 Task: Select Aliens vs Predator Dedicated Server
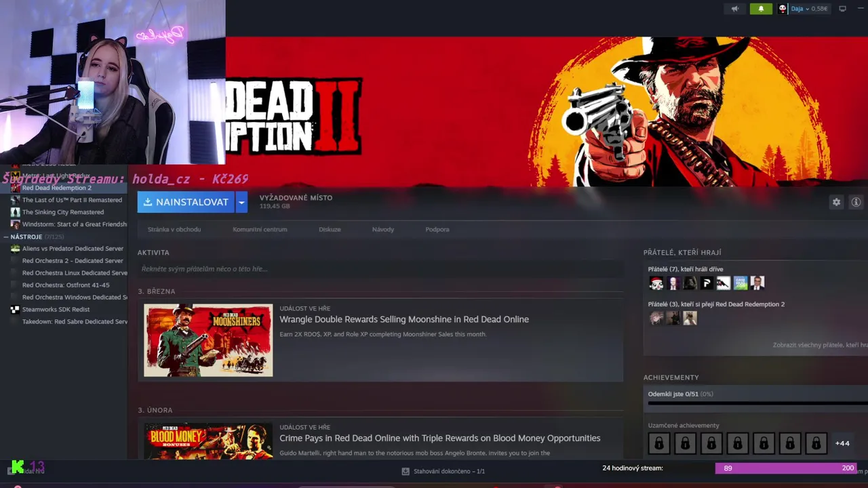pos(73,249)
